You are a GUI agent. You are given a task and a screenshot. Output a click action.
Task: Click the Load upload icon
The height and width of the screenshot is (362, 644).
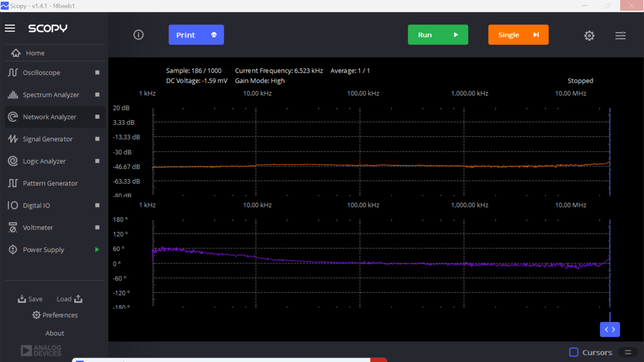[x=78, y=299]
